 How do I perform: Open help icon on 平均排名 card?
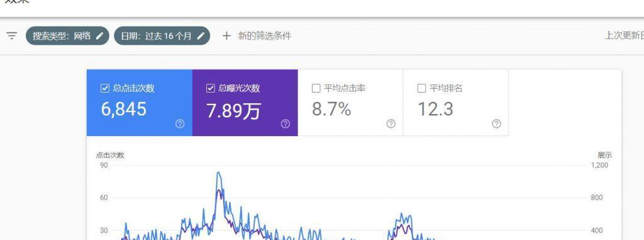[497, 124]
